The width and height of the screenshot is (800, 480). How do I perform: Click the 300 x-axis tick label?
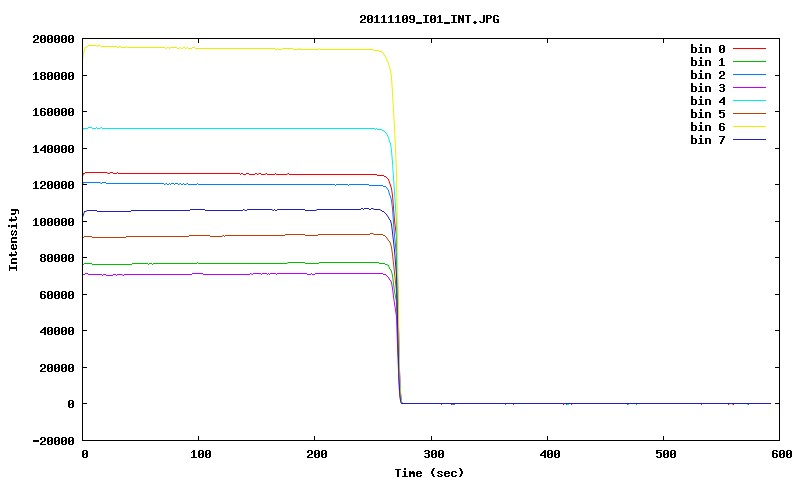(x=434, y=454)
